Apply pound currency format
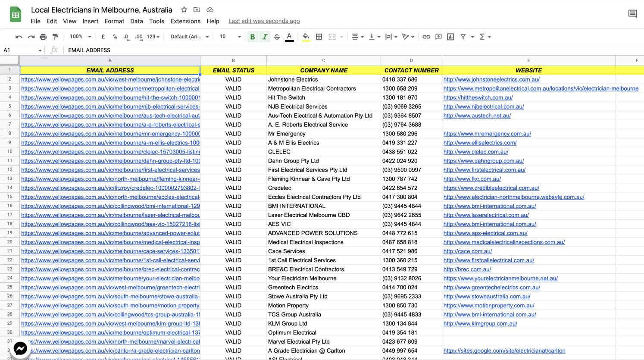The height and width of the screenshot is (360, 644). coord(103,37)
